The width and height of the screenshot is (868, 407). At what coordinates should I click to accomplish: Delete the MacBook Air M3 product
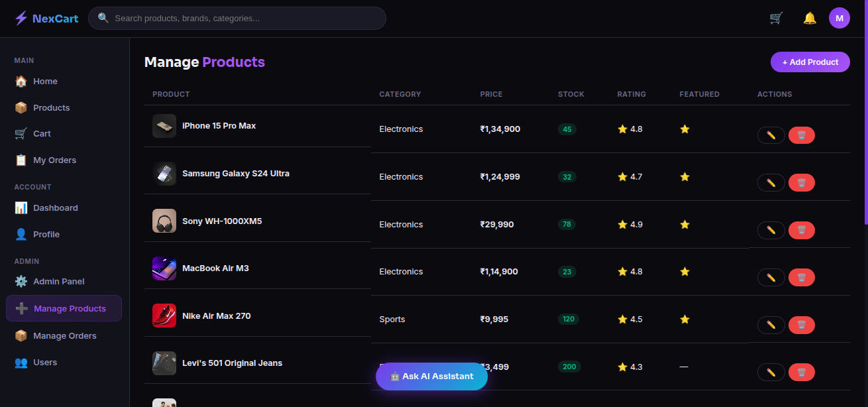click(802, 277)
